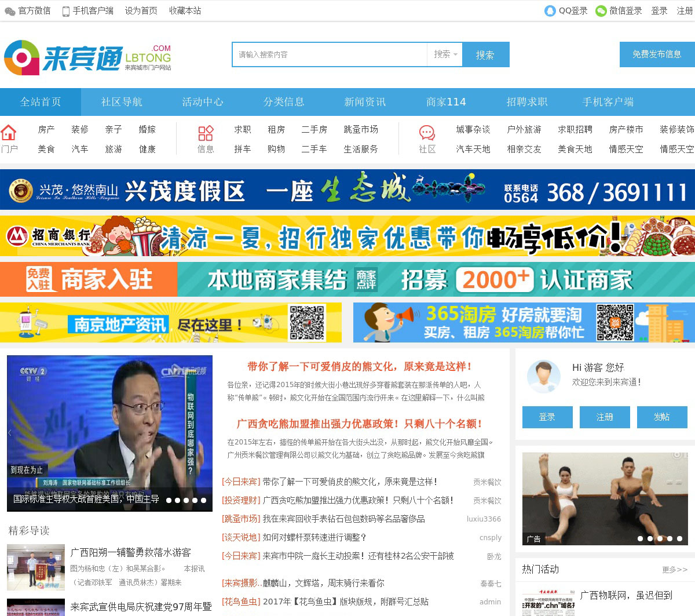Open the 招商银行 banner ad
The image size is (695, 616).
point(348,236)
